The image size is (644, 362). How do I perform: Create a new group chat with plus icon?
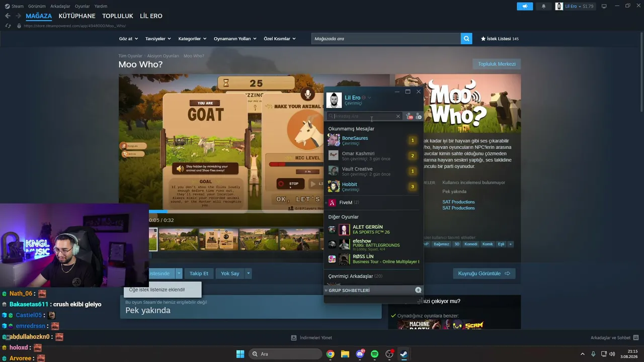(418, 290)
